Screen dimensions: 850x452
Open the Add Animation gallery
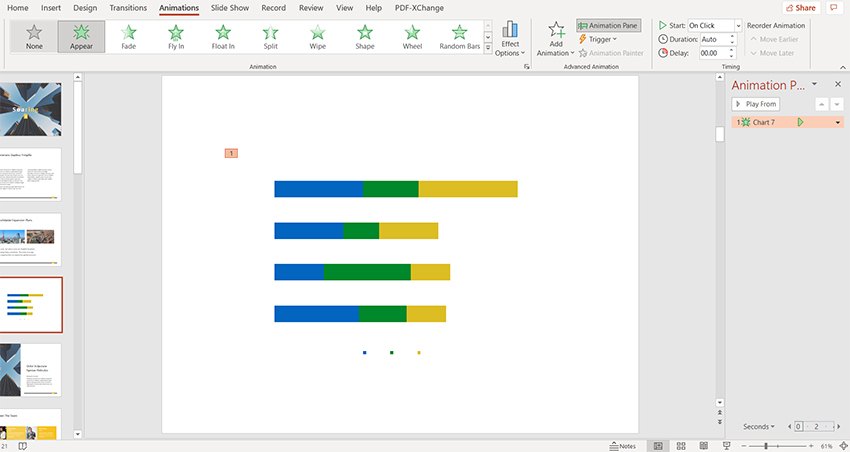[x=556, y=38]
